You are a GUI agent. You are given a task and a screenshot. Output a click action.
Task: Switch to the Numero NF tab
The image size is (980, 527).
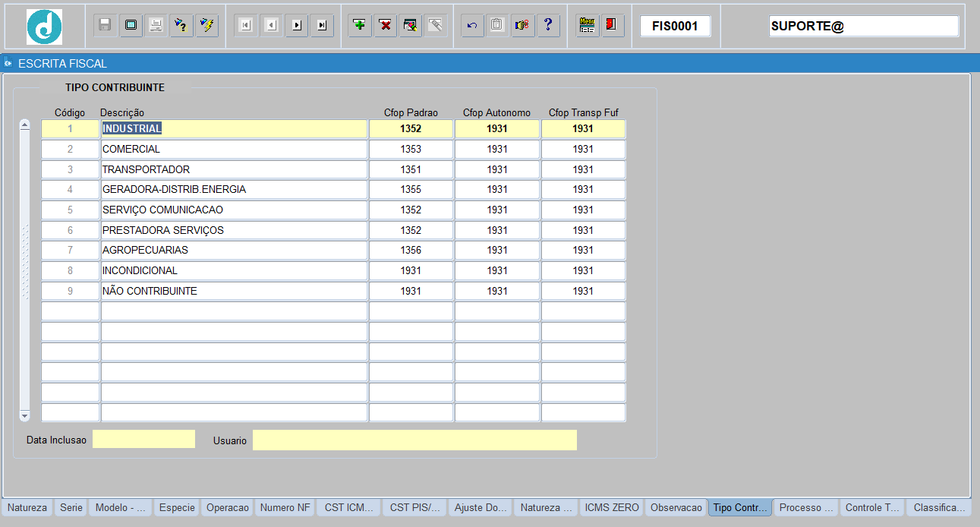[285, 508]
